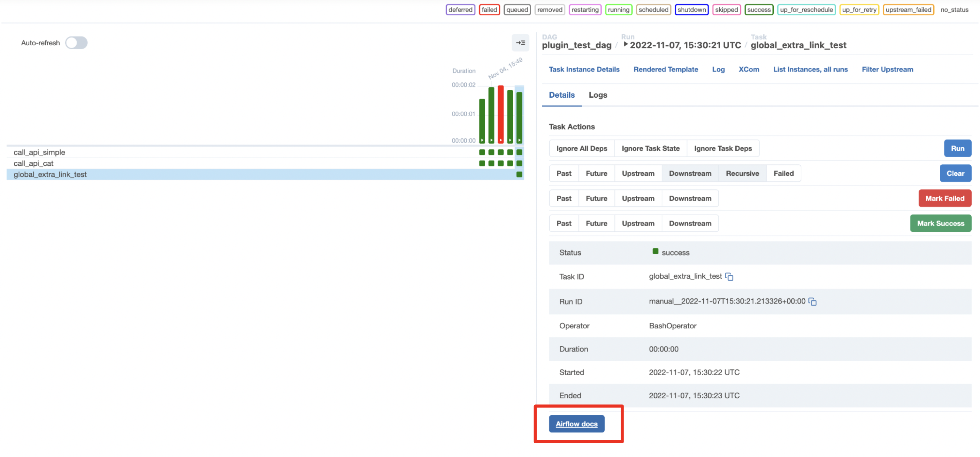Copy the Task ID to clipboard
The width and height of the screenshot is (980, 457).
tap(729, 277)
